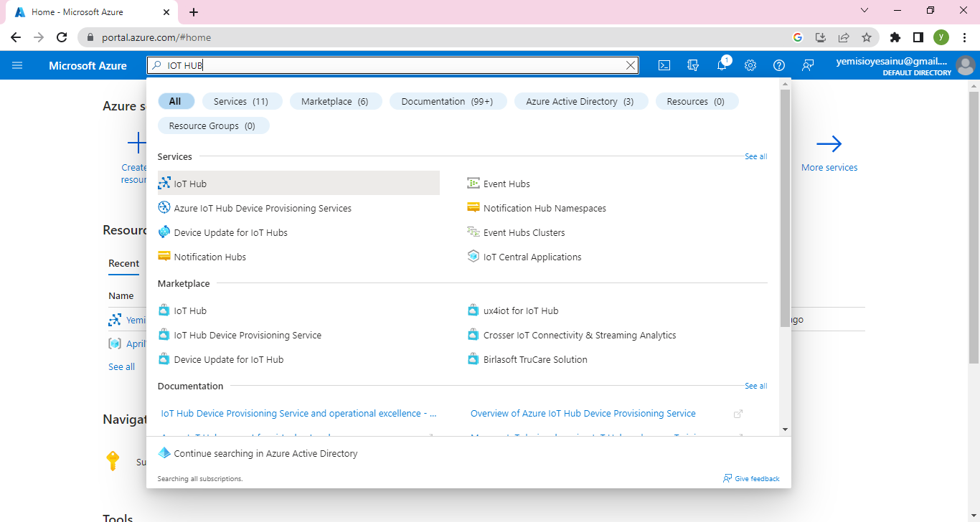Select IoT Hub under Services

tap(190, 184)
